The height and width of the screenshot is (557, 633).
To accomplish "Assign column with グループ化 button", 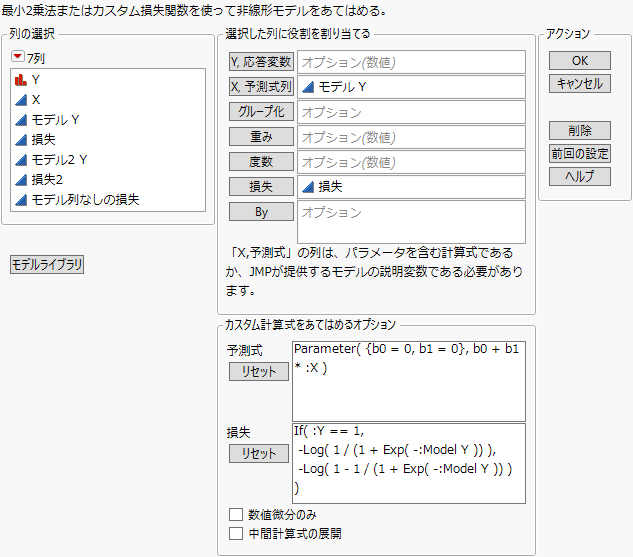I will click(x=260, y=111).
